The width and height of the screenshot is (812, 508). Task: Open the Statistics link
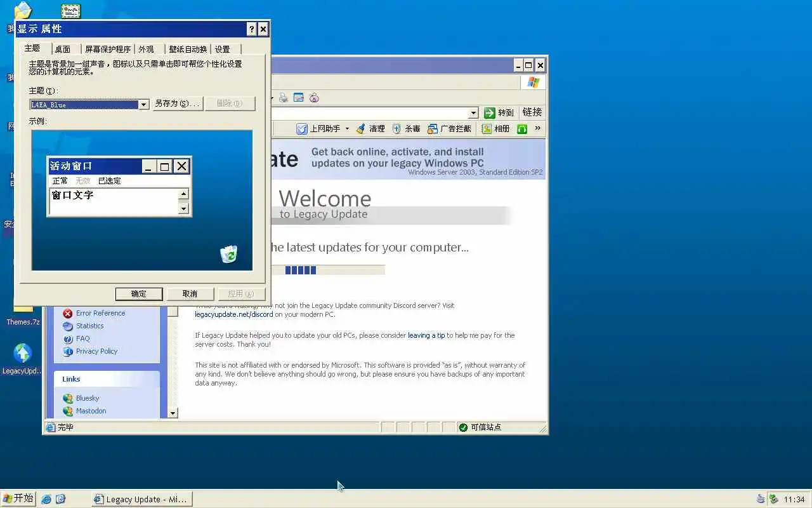pyautogui.click(x=89, y=326)
